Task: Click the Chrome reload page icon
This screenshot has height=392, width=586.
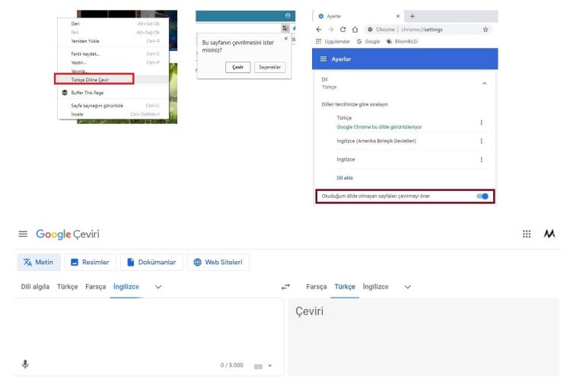Action: (343, 30)
